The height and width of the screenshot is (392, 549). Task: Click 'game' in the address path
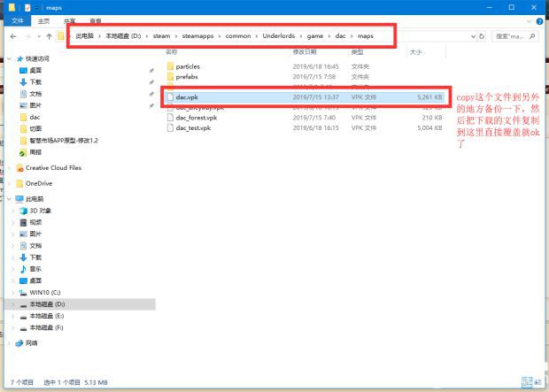tap(315, 36)
